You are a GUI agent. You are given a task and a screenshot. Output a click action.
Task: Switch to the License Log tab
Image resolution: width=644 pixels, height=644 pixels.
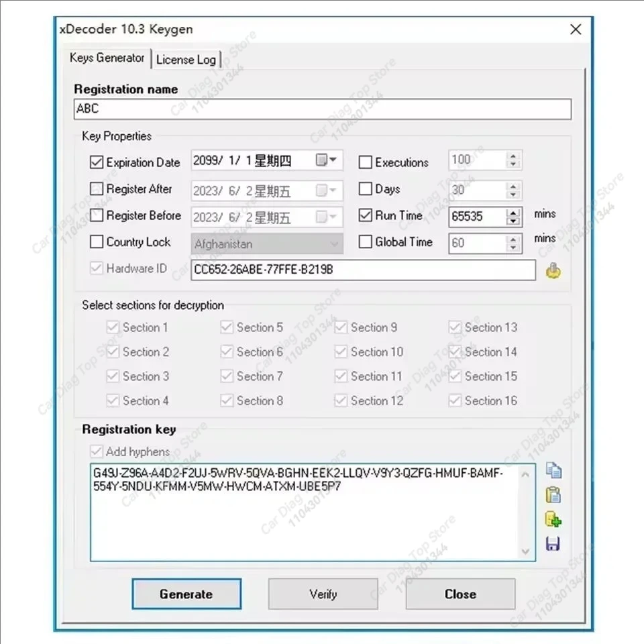186,59
